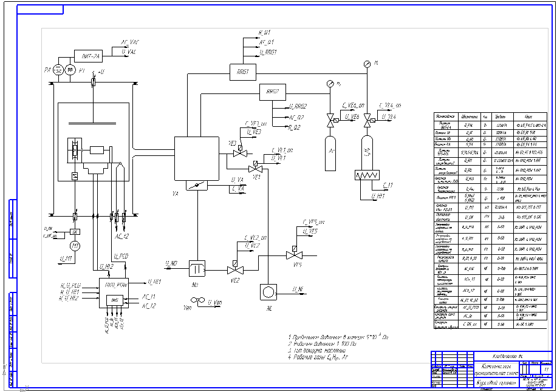Viewport: 557px width, 392px height.
Task: Select the VE3 valve symbol
Action: [240, 152]
